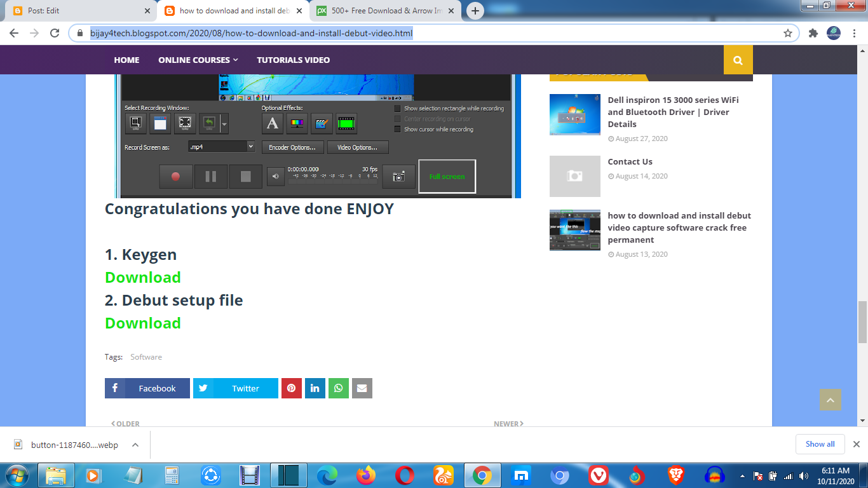868x488 pixels.
Task: Open Maxthon browser from the taskbar
Action: pos(521,475)
